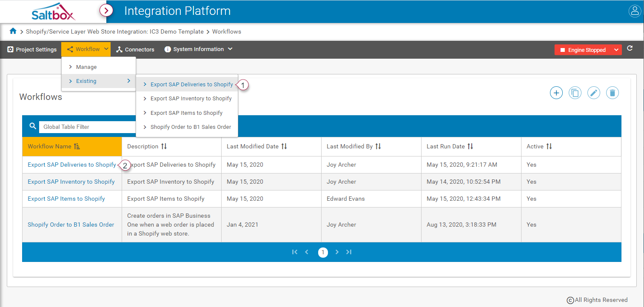
Task: Sort by Active column icon
Action: (549, 146)
